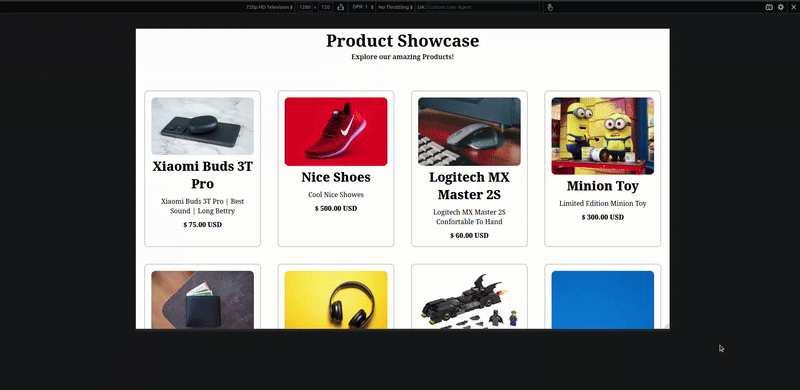800x390 pixels.
Task: Click the 'Best Sound | Long Bettry' description
Action: (x=203, y=206)
